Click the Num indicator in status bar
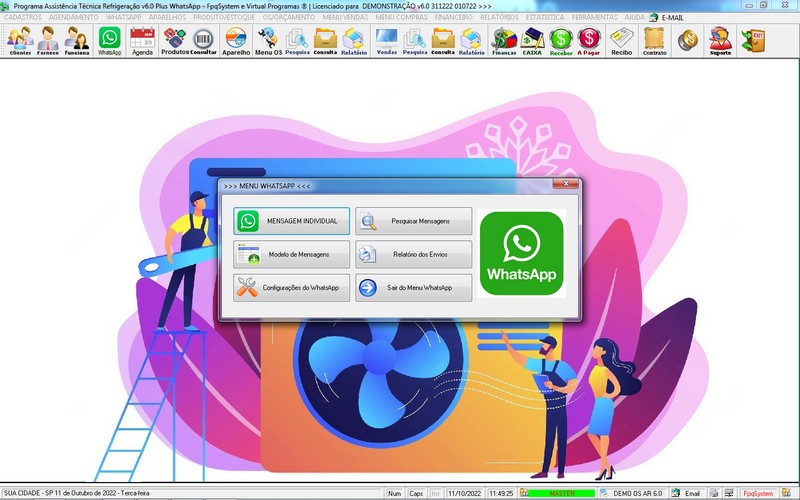The height and width of the screenshot is (500, 800). [x=394, y=493]
